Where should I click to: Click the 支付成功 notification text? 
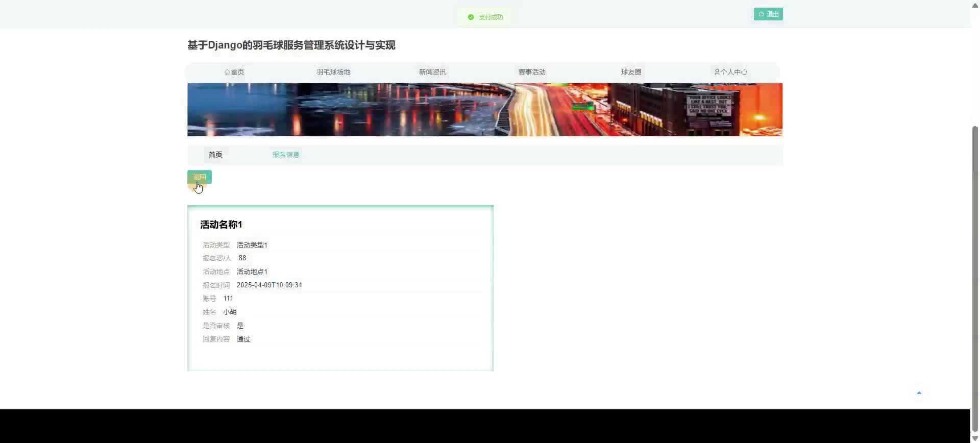coord(491,17)
